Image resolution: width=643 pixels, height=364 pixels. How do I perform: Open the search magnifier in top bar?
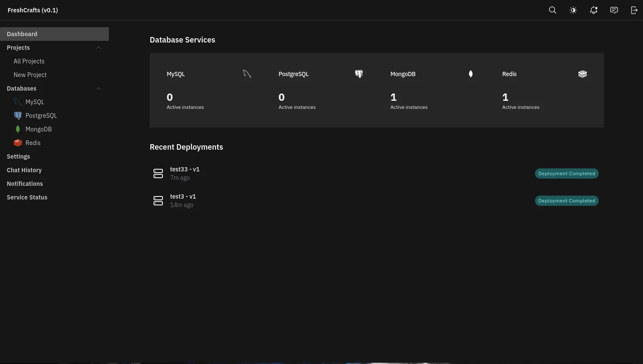552,10
